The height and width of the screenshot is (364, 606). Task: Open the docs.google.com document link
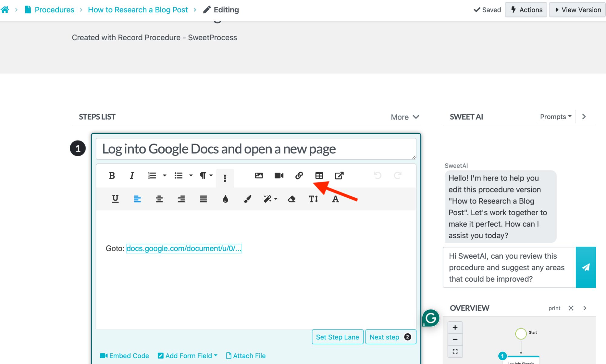tap(184, 248)
